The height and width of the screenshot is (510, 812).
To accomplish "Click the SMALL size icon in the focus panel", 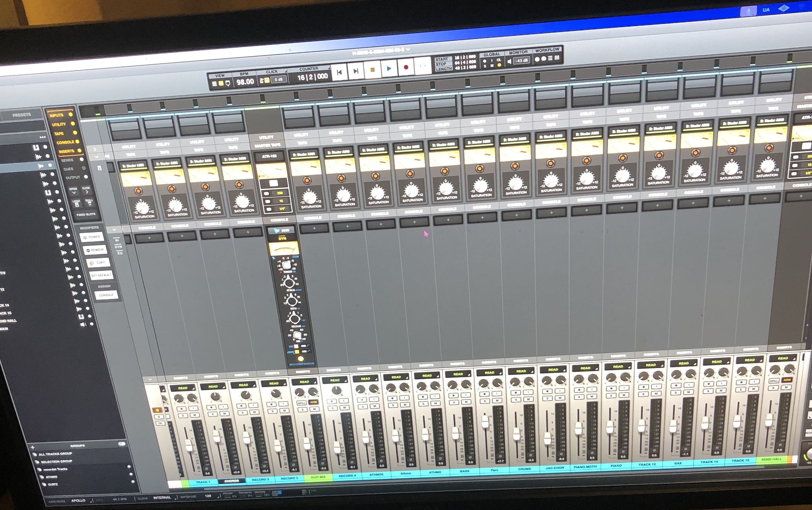I will coord(89,202).
